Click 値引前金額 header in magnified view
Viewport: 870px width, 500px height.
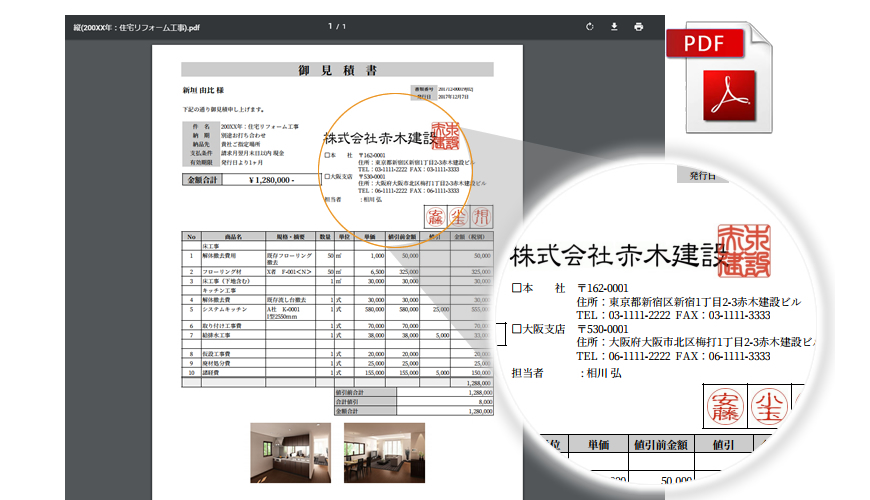coord(661,445)
